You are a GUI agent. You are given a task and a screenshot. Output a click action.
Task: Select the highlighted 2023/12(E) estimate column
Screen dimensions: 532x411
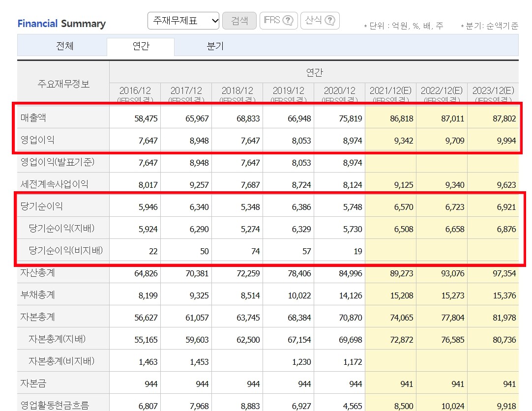[494, 89]
